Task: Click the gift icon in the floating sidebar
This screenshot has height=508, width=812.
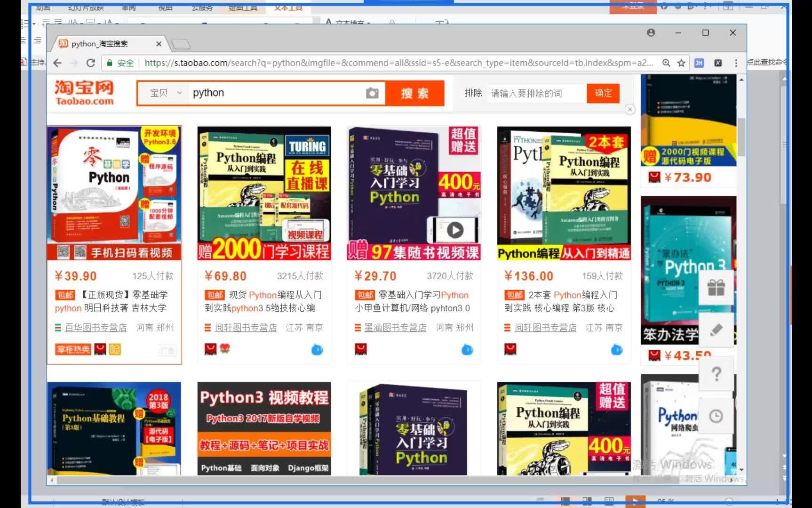Action: 716,287
